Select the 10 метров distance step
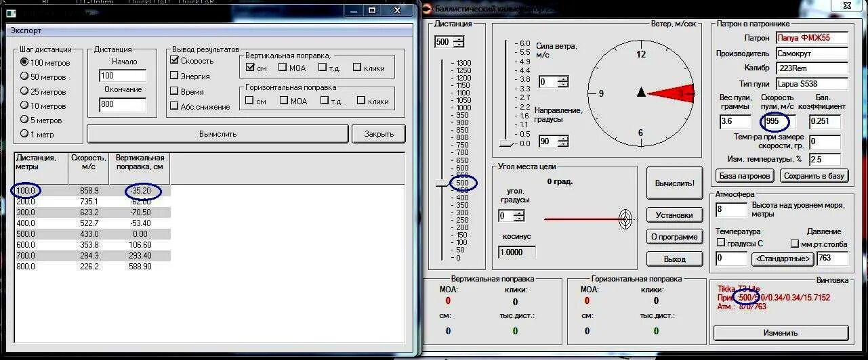 [43, 106]
